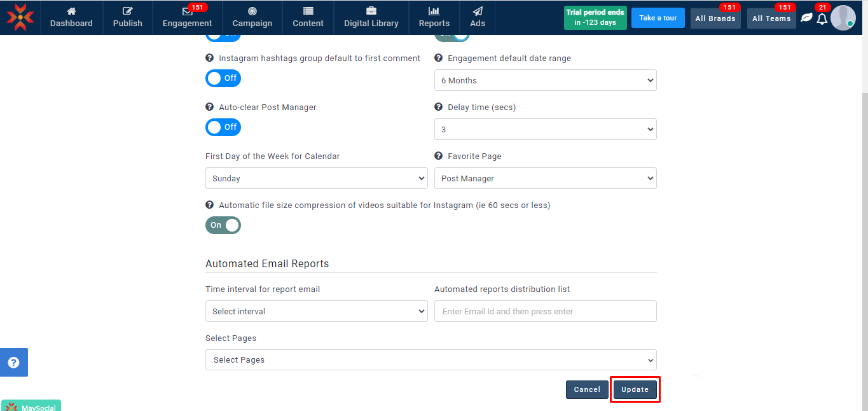Image resolution: width=868 pixels, height=411 pixels.
Task: Click the app logo in top-left corner
Action: point(20,17)
